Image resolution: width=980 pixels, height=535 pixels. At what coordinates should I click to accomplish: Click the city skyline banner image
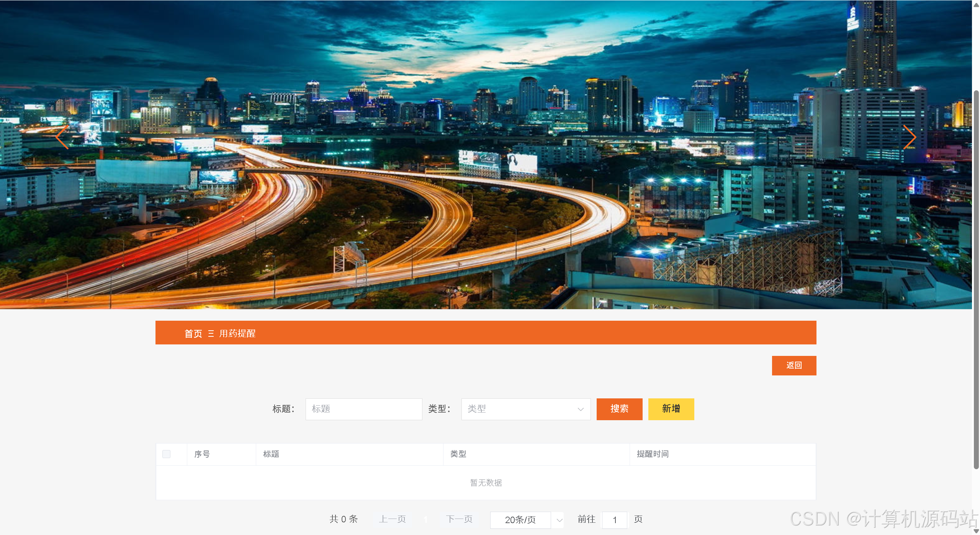point(486,155)
